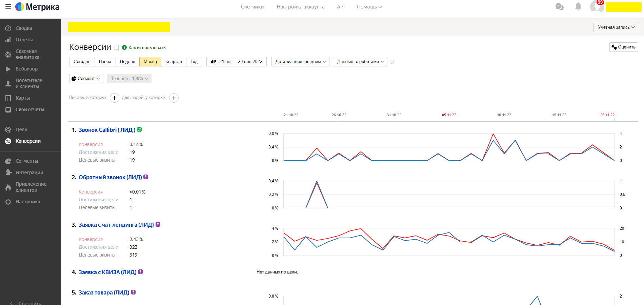Image resolution: width=644 pixels, height=305 pixels.
Task: Open Вебвизор in the sidebar
Action: (26, 69)
